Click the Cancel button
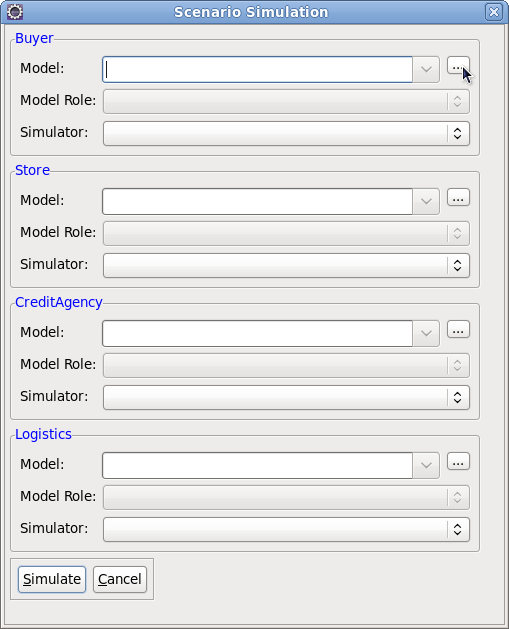 pos(120,579)
